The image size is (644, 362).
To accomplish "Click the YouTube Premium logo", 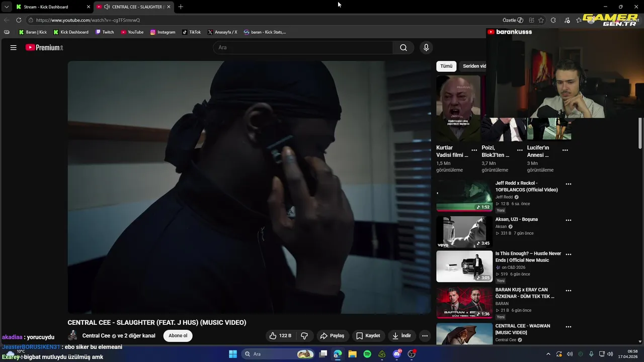I will 44,47.
